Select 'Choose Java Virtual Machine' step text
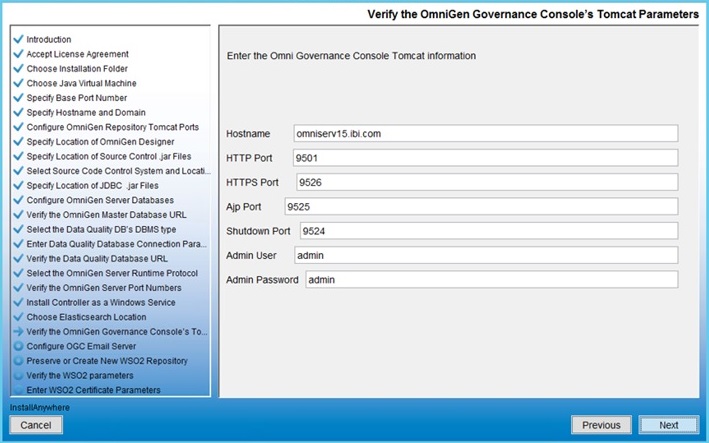This screenshot has height=443, width=709. [x=81, y=83]
